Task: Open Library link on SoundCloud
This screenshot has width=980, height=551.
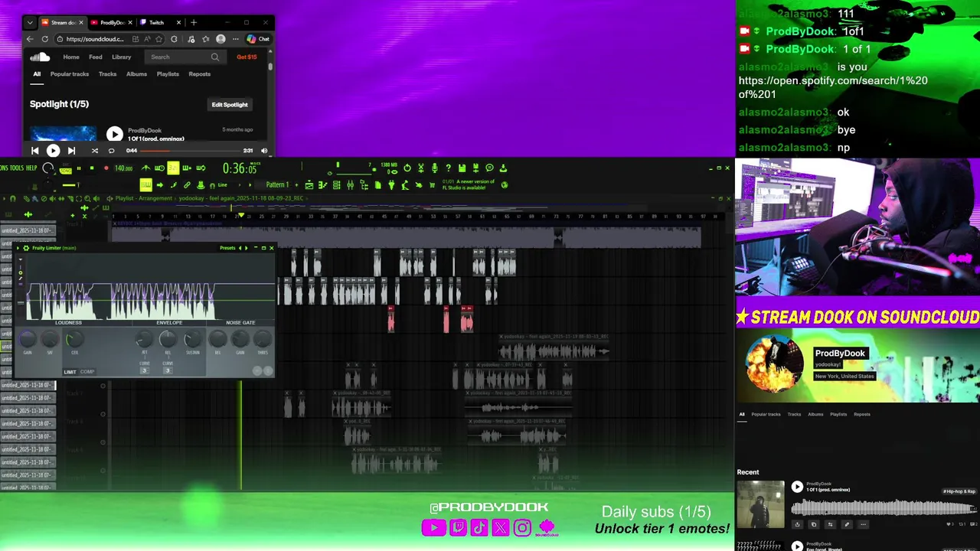Action: (x=121, y=57)
